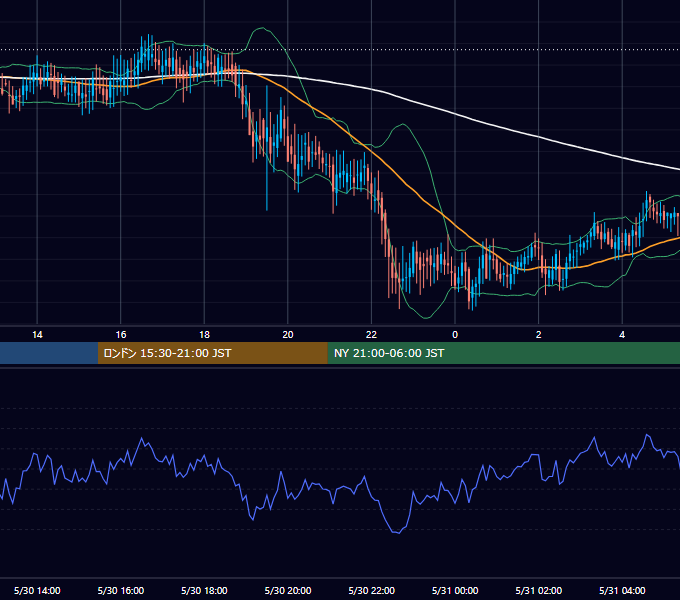The width and height of the screenshot is (680, 600).
Task: Click the hour label 2 on the axis
Action: pos(539,335)
